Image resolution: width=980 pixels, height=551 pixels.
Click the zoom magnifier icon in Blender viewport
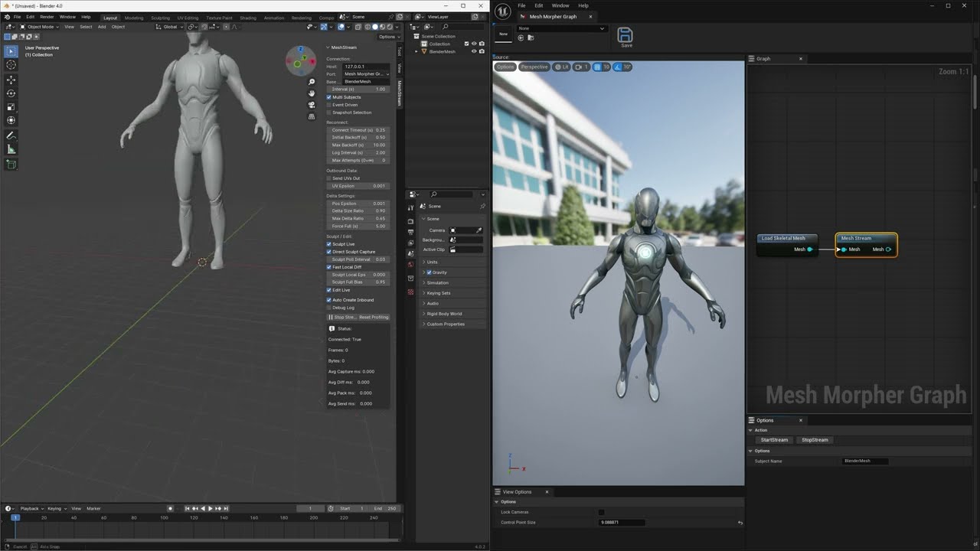click(312, 82)
